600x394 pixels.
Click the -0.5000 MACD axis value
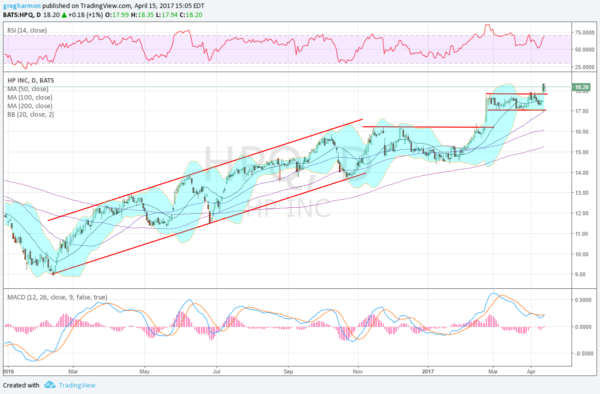(584, 353)
